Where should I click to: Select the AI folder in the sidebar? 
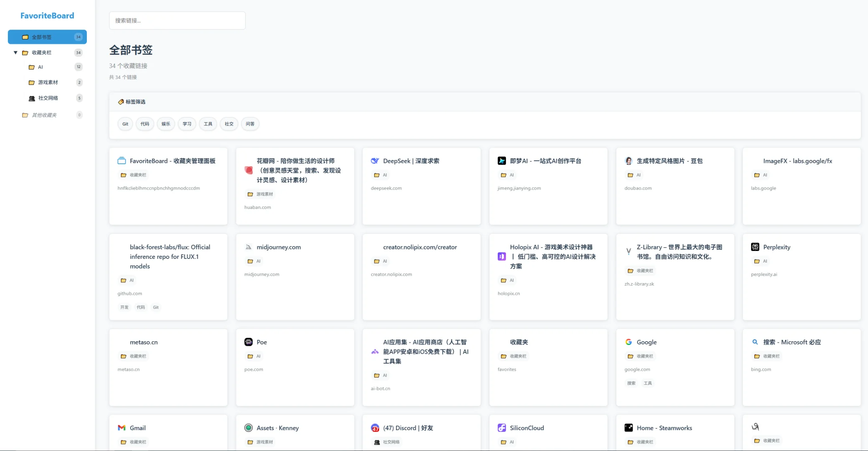pyautogui.click(x=40, y=67)
